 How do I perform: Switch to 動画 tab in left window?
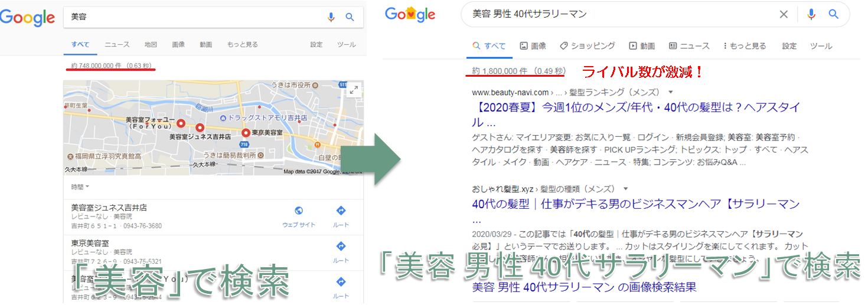tap(205, 44)
